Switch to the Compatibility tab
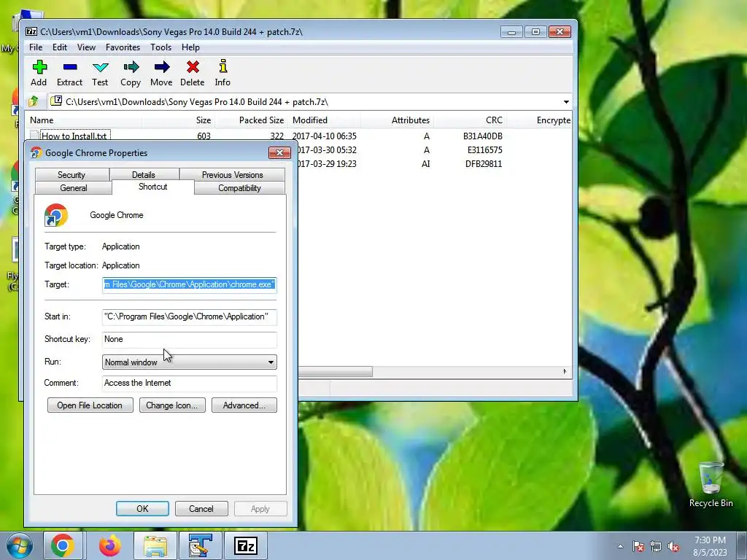 point(239,188)
